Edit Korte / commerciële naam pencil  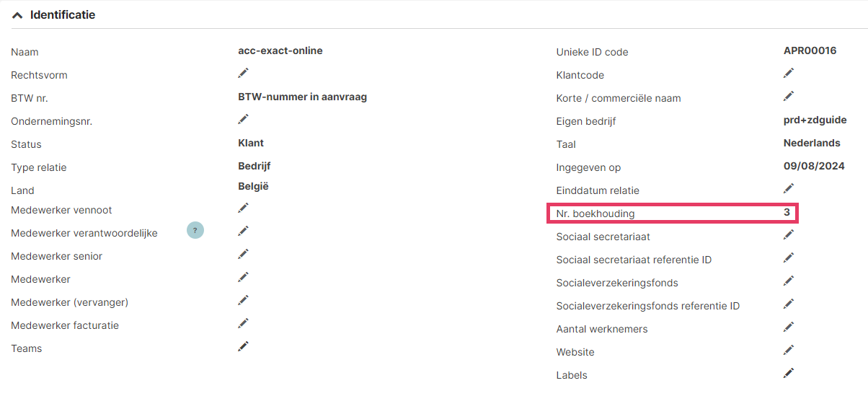click(789, 96)
